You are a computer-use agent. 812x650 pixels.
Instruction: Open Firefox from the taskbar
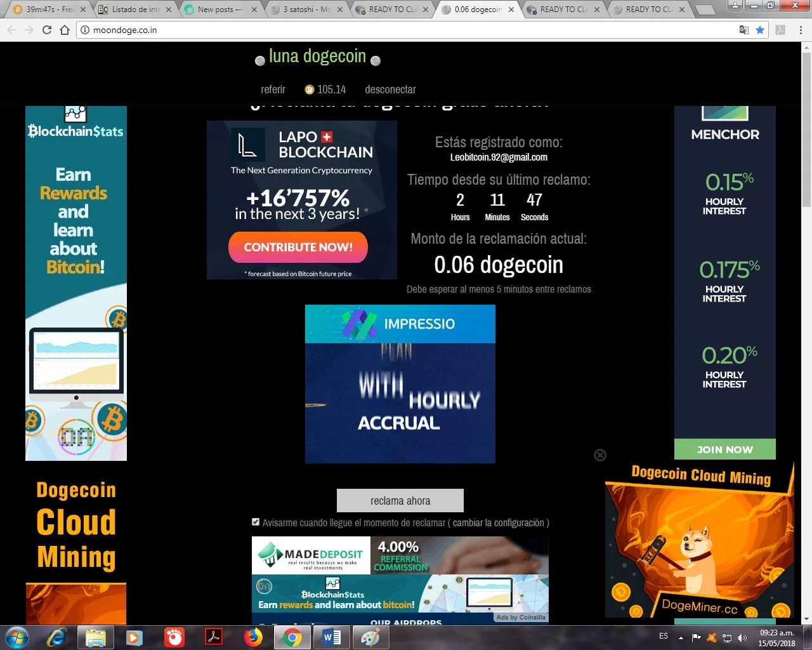[x=252, y=637]
